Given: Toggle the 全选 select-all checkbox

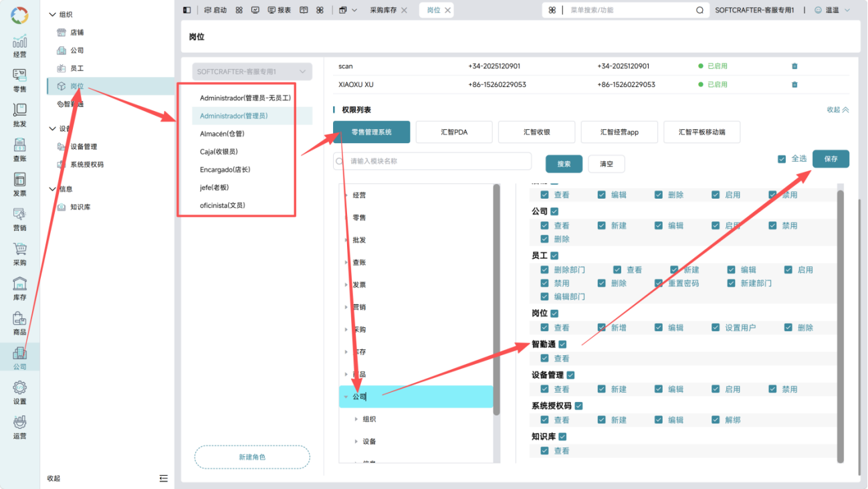Looking at the screenshot, I should 782,159.
